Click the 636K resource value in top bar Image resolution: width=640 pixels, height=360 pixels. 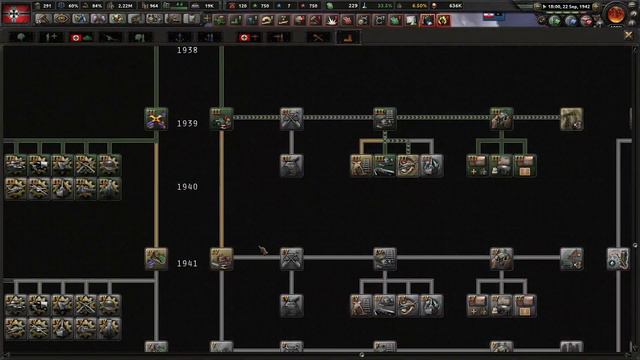pos(455,6)
